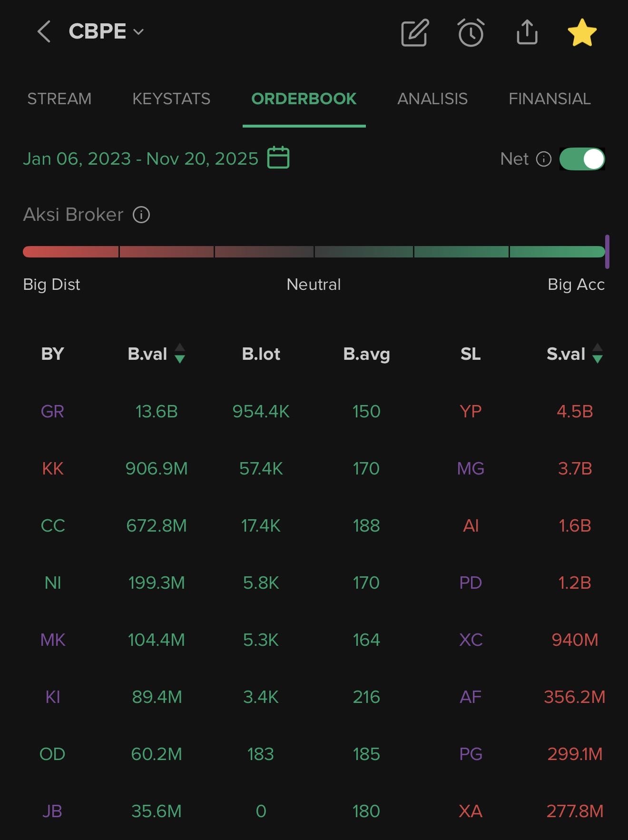Sort by the B.val column arrows
The image size is (628, 840).
pos(179,354)
